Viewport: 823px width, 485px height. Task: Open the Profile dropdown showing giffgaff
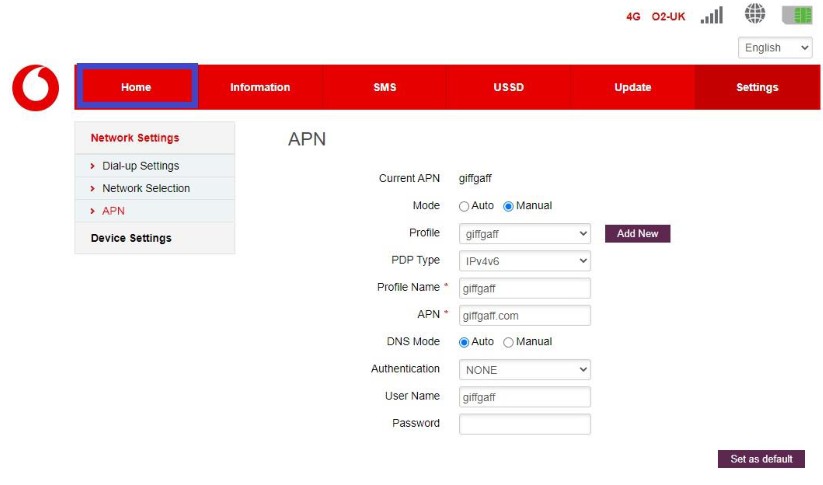525,234
